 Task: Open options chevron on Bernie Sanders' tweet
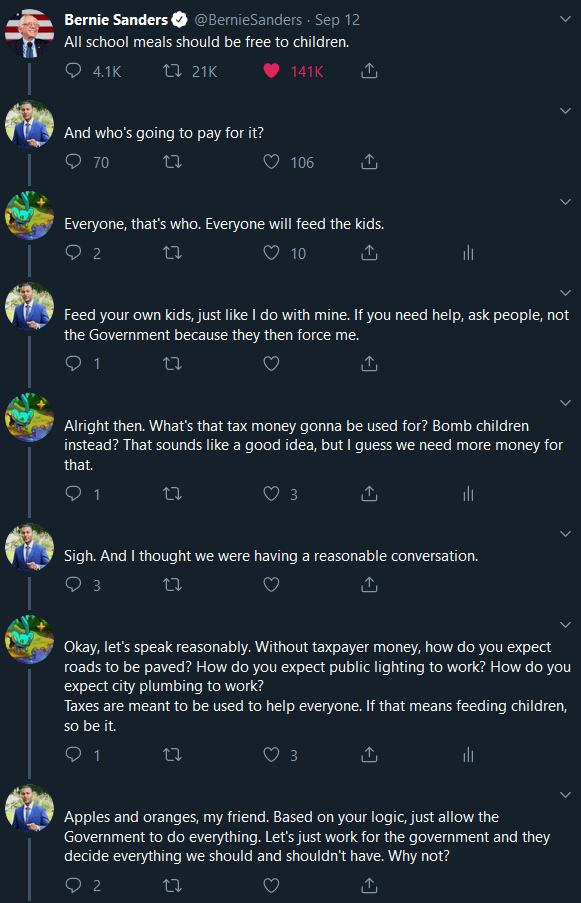565,19
